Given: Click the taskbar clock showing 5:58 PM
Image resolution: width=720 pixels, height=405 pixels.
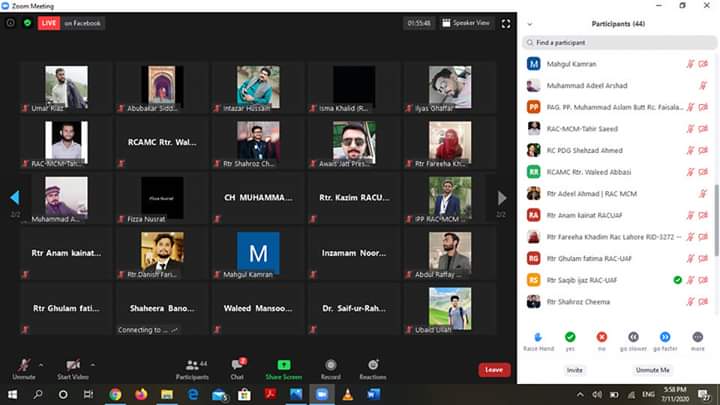Looking at the screenshot, I should (675, 394).
